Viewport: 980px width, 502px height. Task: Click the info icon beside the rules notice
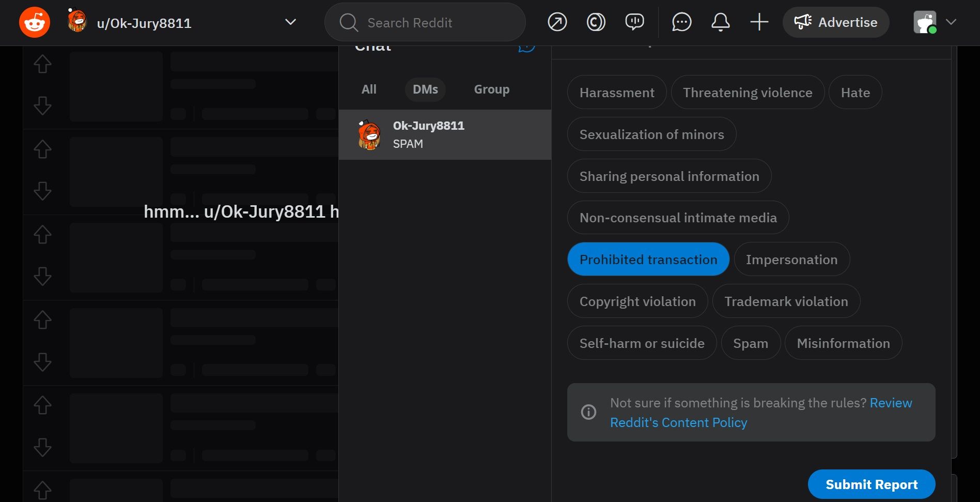click(x=588, y=412)
